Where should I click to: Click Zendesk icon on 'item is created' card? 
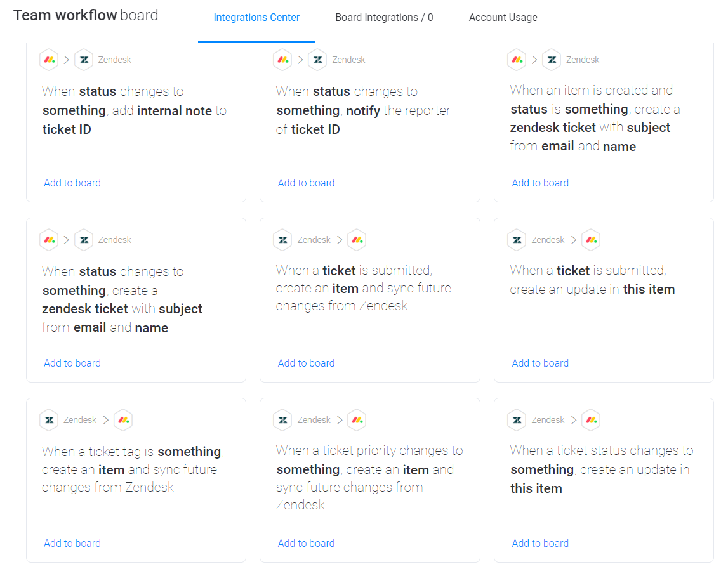point(552,60)
